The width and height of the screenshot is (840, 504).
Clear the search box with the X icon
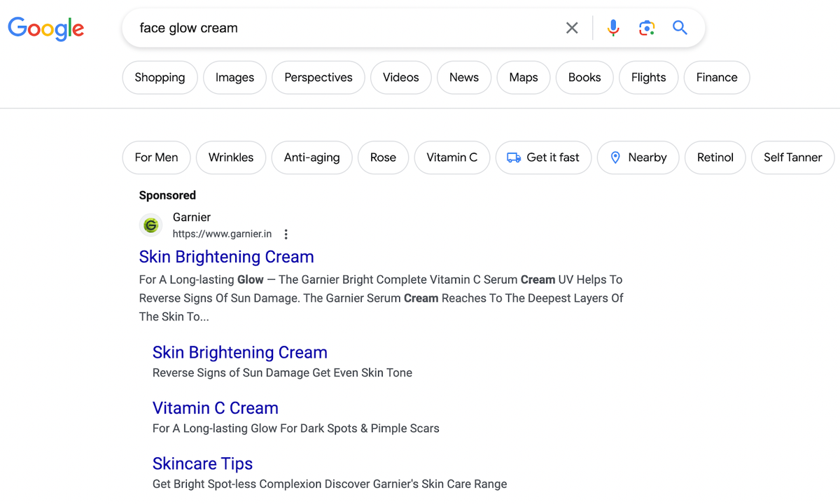[572, 28]
